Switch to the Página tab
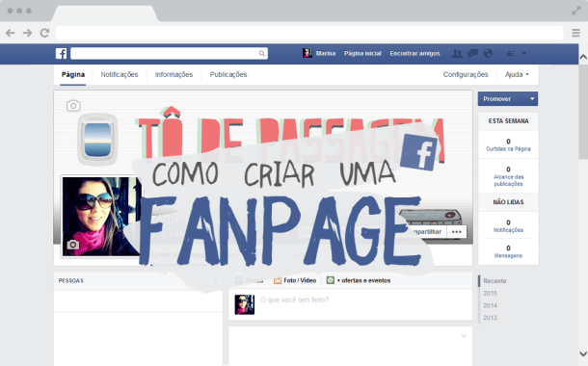This screenshot has height=366, width=588. pyautogui.click(x=73, y=74)
